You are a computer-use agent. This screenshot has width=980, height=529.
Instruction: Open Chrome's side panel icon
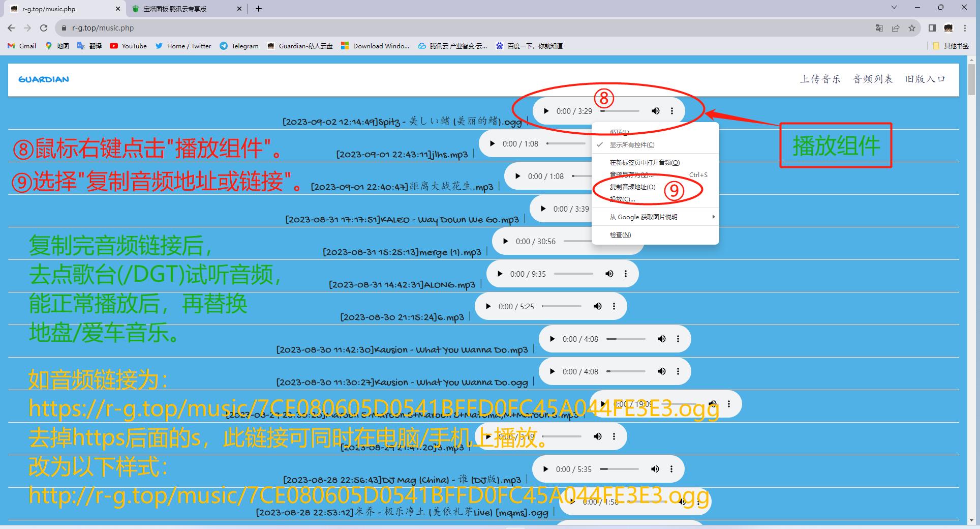pyautogui.click(x=932, y=28)
